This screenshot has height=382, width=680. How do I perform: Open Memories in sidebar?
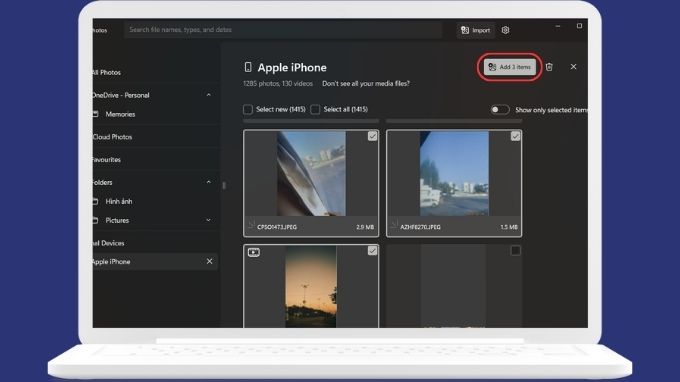(120, 114)
